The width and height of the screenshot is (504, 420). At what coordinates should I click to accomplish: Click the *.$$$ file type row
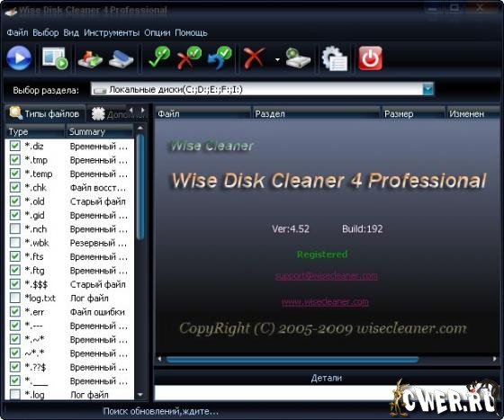(70, 284)
